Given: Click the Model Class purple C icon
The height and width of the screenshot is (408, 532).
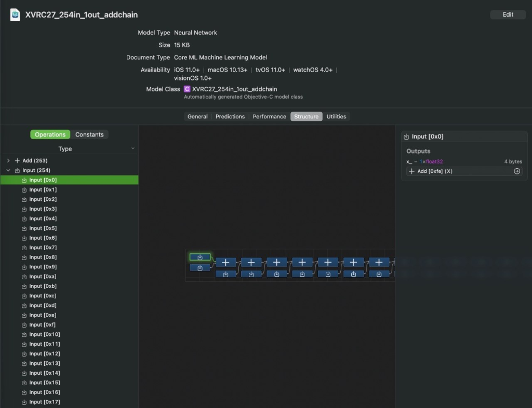Looking at the screenshot, I should tap(187, 89).
